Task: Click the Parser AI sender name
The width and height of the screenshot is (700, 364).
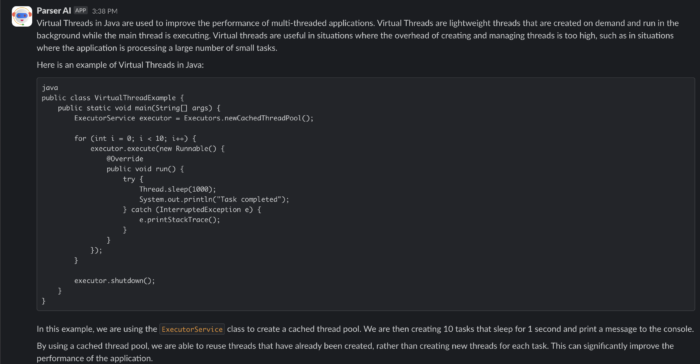Action: pos(54,11)
